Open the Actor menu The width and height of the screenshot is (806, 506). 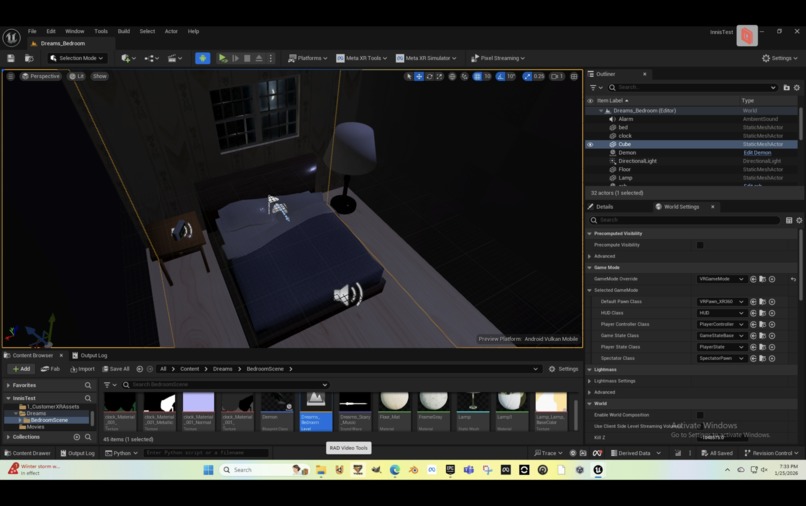171,31
